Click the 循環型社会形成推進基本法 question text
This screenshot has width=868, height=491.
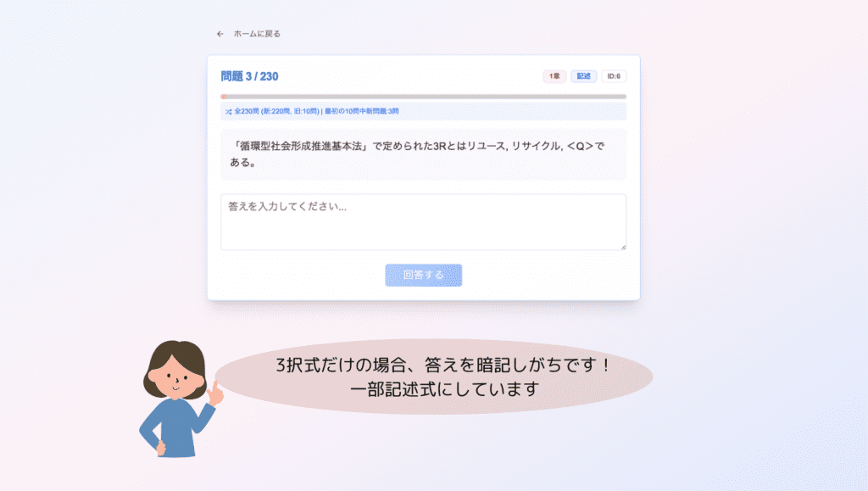[x=301, y=146]
